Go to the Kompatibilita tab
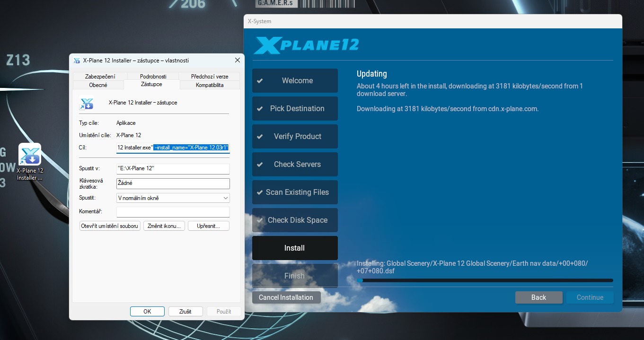The height and width of the screenshot is (340, 644). pos(210,85)
